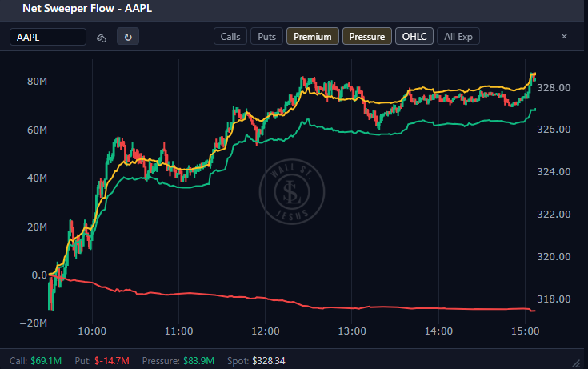Screen dimensions: 588x369
Task: Click the 13:00 time axis label
Action: pyautogui.click(x=352, y=331)
